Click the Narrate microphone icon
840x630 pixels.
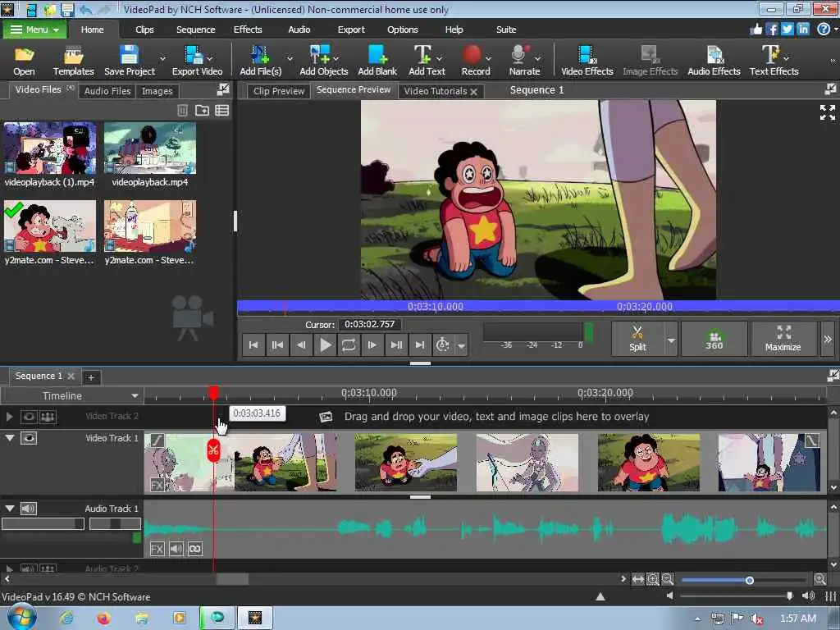click(524, 61)
